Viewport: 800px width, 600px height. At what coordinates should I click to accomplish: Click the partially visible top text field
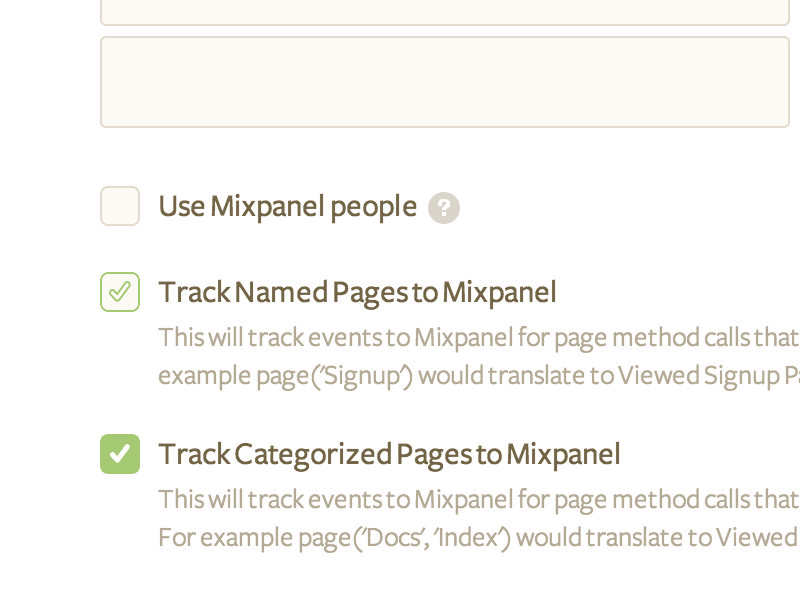(445, 12)
